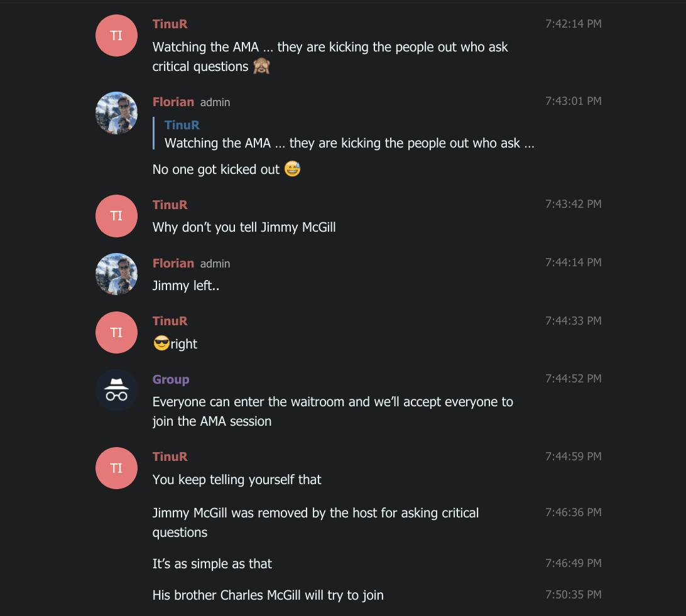The image size is (686, 616).
Task: Click the sweating smile emoji after 'kicked out'
Action: [292, 170]
